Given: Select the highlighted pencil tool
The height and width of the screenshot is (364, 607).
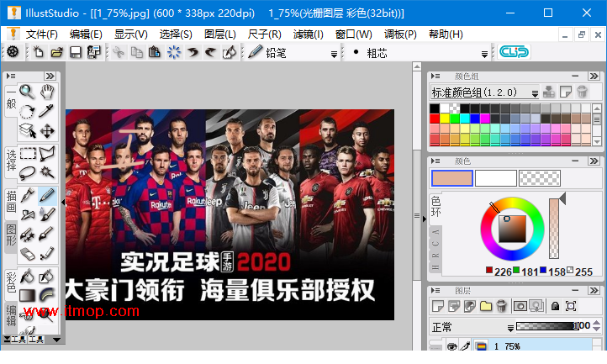Looking at the screenshot, I should pyautogui.click(x=47, y=196).
